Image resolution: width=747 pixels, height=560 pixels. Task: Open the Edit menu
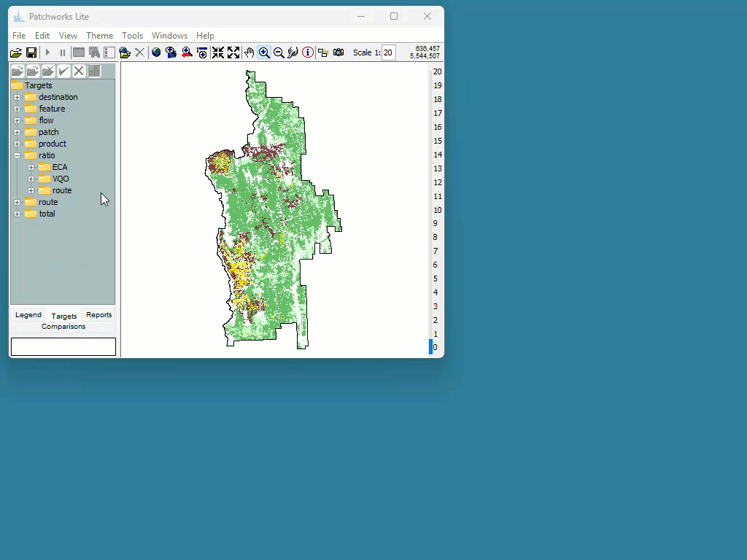point(42,36)
